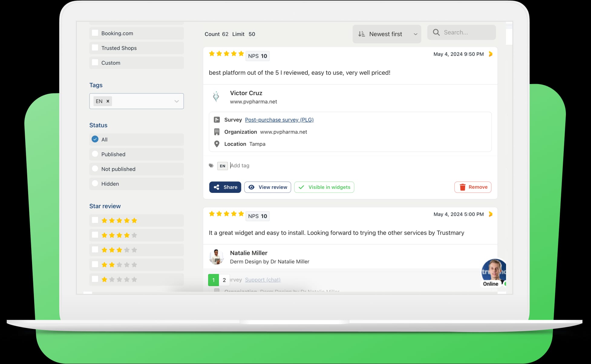This screenshot has width=591, height=364.
Task: Click Victor Cruz reviewer name
Action: pos(246,93)
